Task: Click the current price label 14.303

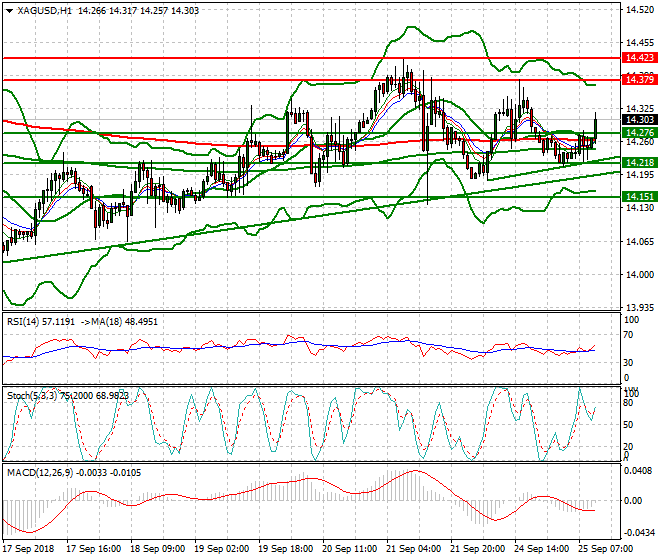Action: coord(639,120)
